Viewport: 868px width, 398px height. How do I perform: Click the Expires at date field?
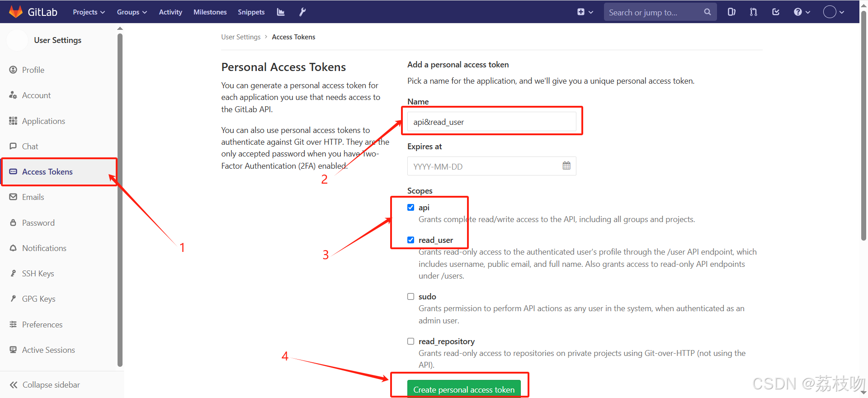(492, 166)
